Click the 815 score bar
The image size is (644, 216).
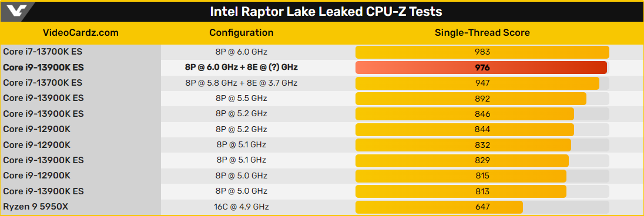pyautogui.click(x=461, y=176)
